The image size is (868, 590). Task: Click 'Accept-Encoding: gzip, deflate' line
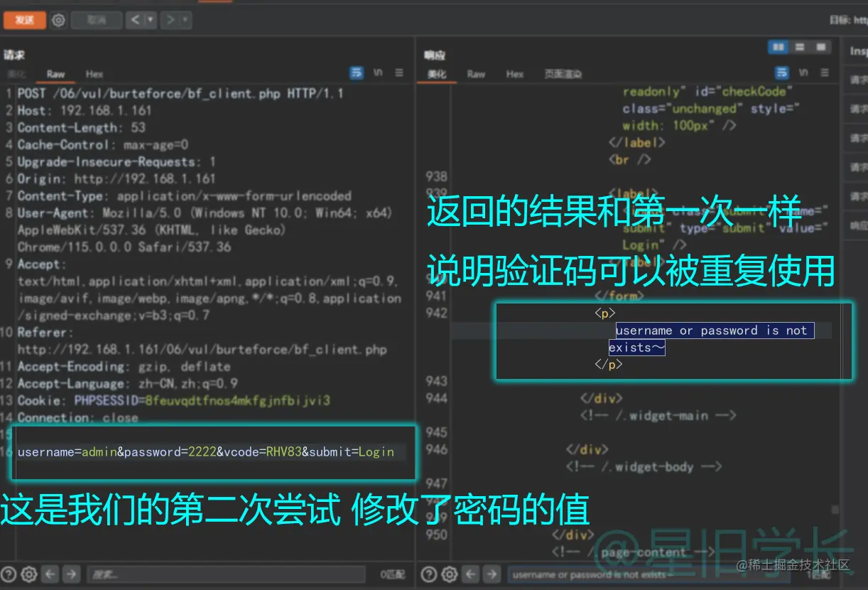pos(124,366)
